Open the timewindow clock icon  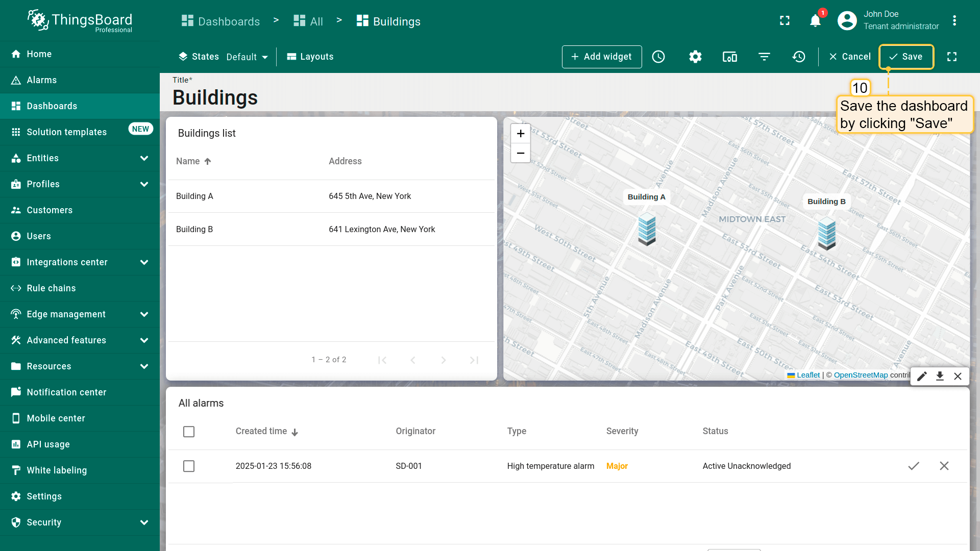tap(658, 57)
